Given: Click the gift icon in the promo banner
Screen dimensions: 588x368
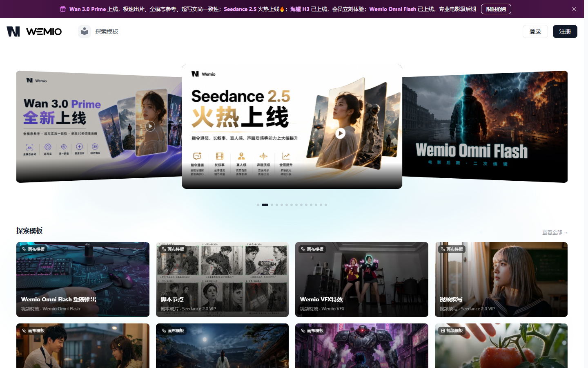Looking at the screenshot, I should coord(63,9).
